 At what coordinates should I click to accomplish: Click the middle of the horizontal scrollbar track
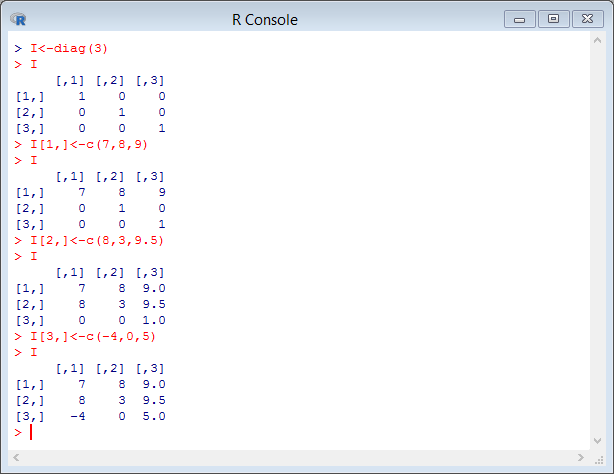coord(303,458)
